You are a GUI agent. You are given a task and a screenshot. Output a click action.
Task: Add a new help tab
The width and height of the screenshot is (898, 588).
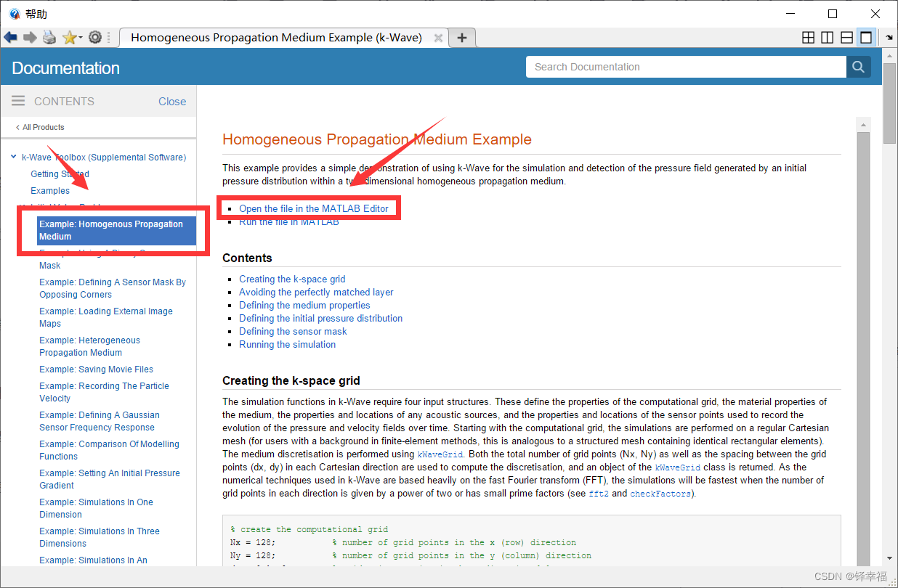click(462, 38)
